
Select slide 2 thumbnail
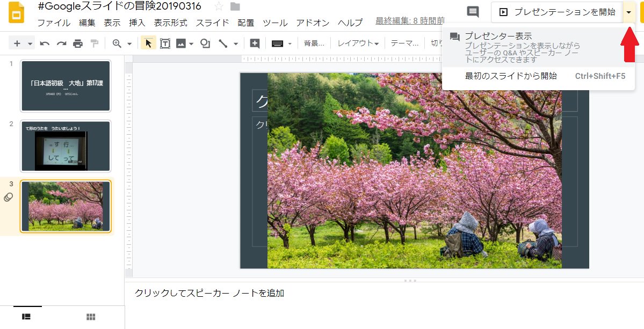coord(66,146)
